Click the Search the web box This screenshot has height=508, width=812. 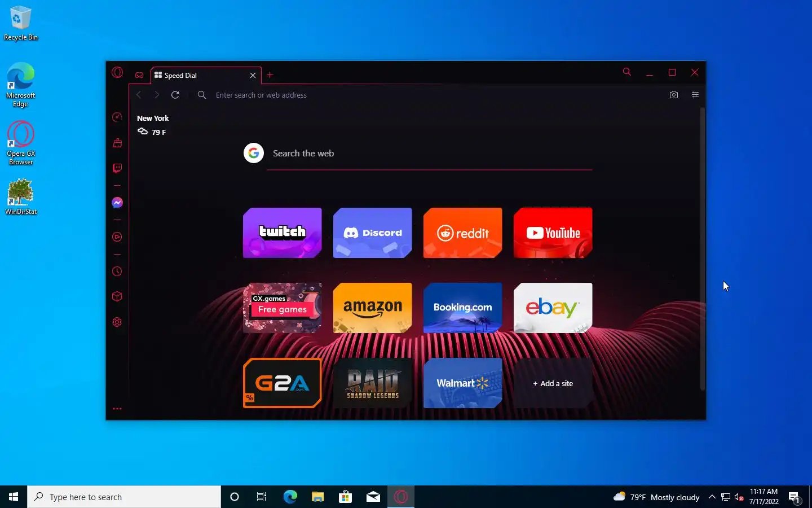point(429,154)
